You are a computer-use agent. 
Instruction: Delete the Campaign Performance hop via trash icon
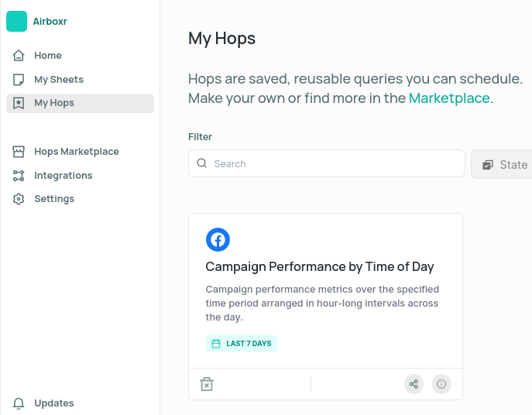pos(207,384)
